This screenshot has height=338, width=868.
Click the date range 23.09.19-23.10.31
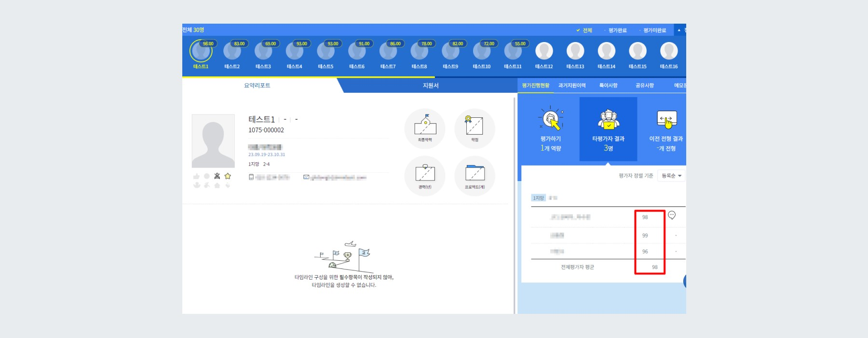click(267, 155)
